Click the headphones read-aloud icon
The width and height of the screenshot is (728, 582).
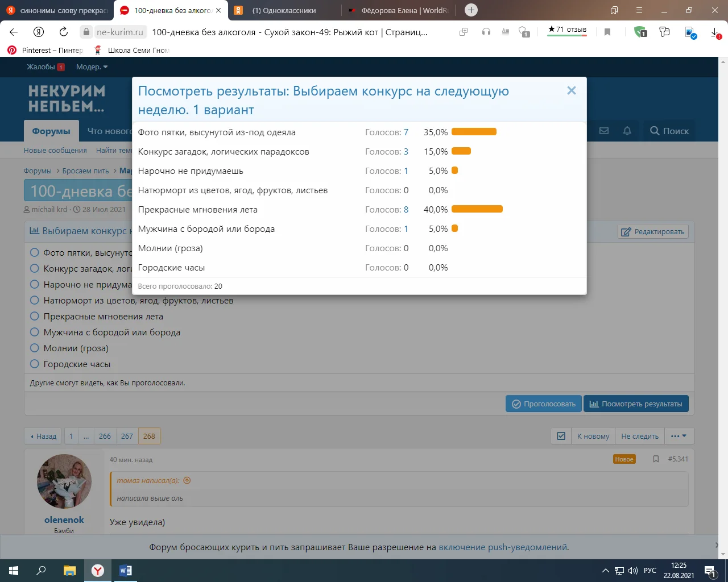486,32
